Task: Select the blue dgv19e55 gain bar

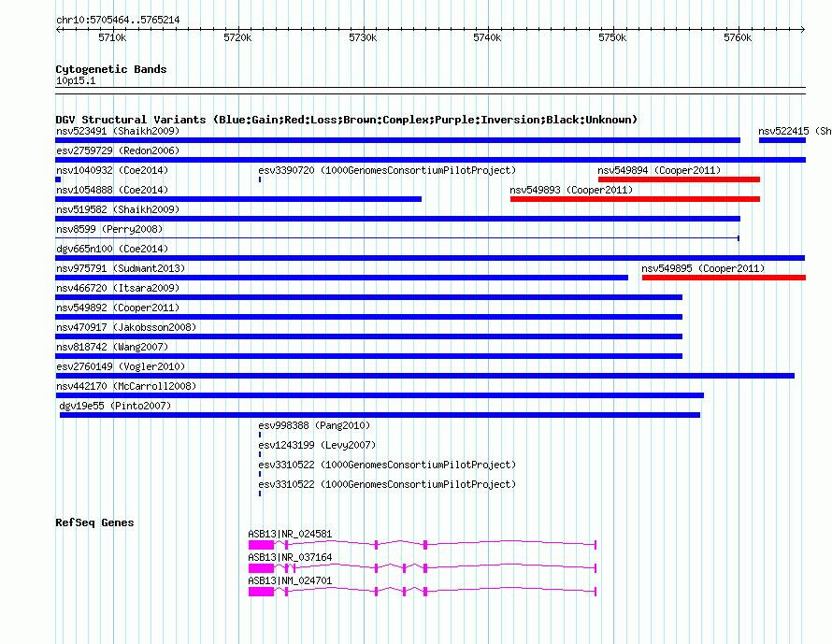Action: [380, 415]
